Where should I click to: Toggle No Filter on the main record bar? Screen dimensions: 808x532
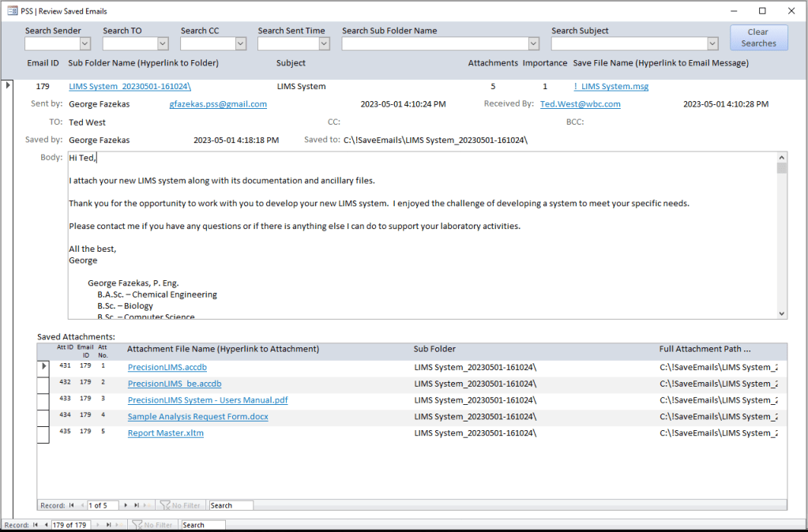pos(153,524)
